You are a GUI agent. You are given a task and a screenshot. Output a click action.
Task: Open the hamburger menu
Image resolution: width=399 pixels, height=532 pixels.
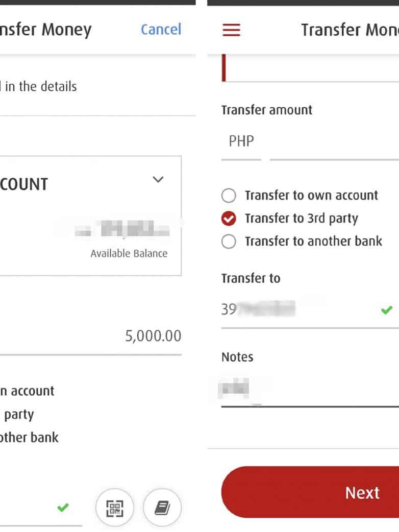click(x=231, y=30)
